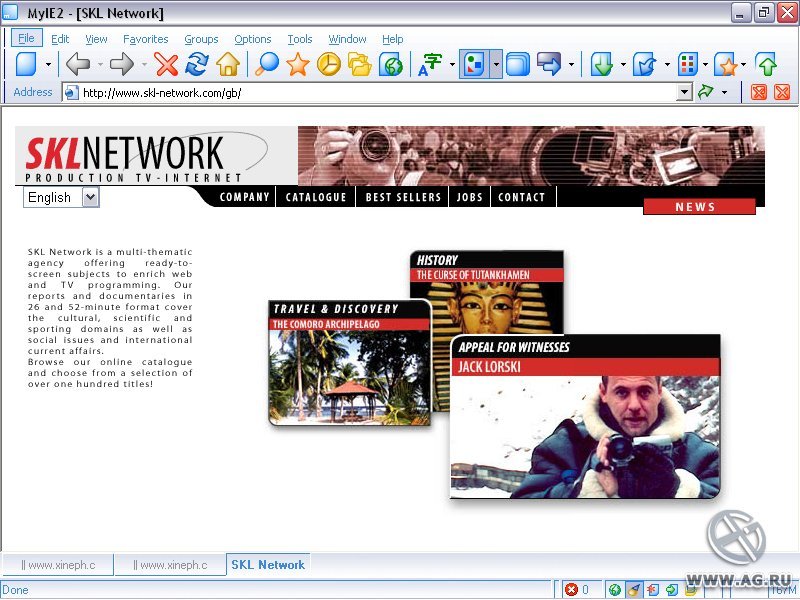Image resolution: width=800 pixels, height=600 pixels.
Task: Open the Appeal for Witnesses Jack Lorski thumbnail
Action: click(585, 416)
